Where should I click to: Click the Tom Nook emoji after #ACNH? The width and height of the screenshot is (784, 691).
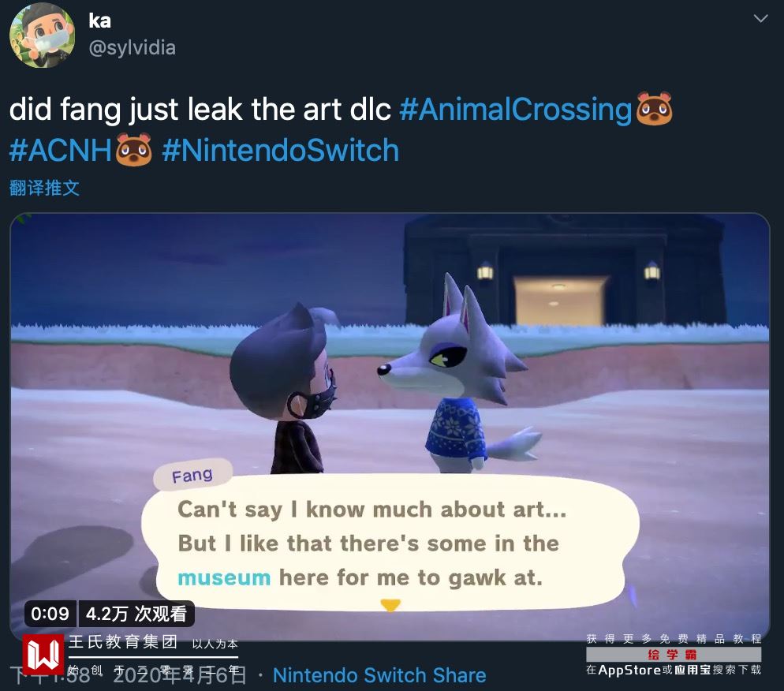(x=133, y=150)
